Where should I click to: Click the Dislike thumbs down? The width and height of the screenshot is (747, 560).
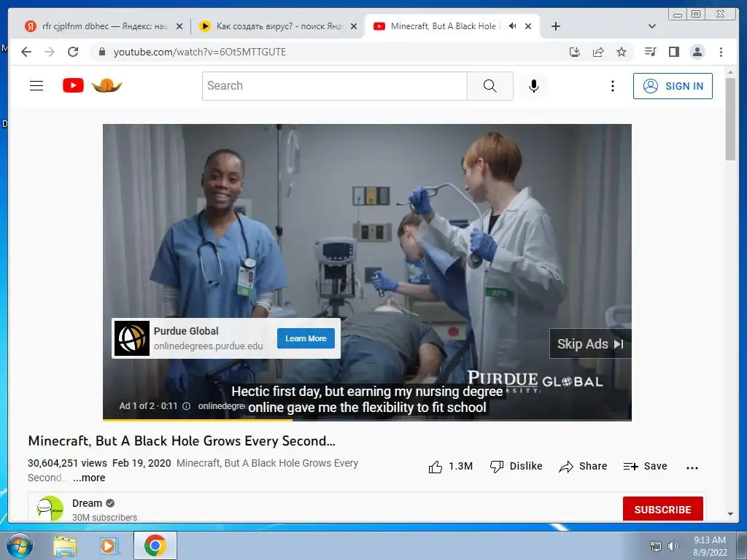(x=516, y=466)
